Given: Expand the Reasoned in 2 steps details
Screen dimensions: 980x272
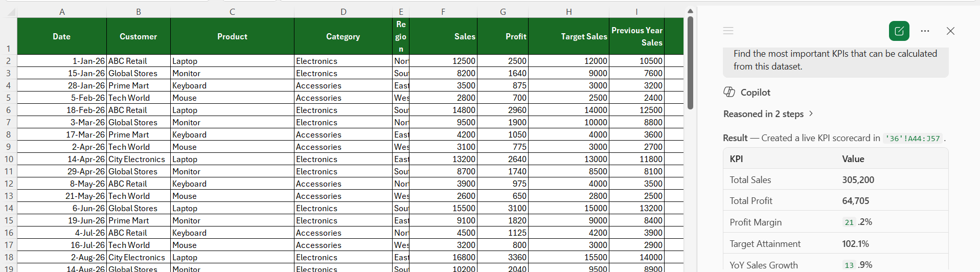Looking at the screenshot, I should 768,114.
